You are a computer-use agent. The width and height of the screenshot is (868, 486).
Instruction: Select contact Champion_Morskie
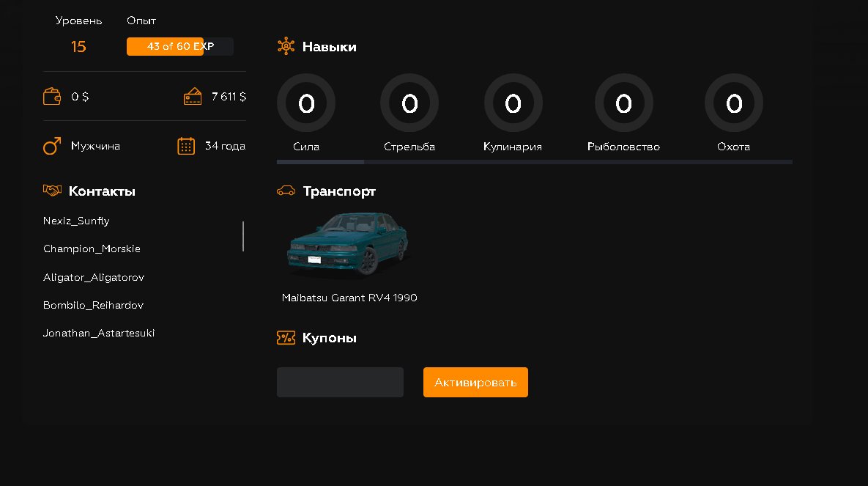[92, 249]
